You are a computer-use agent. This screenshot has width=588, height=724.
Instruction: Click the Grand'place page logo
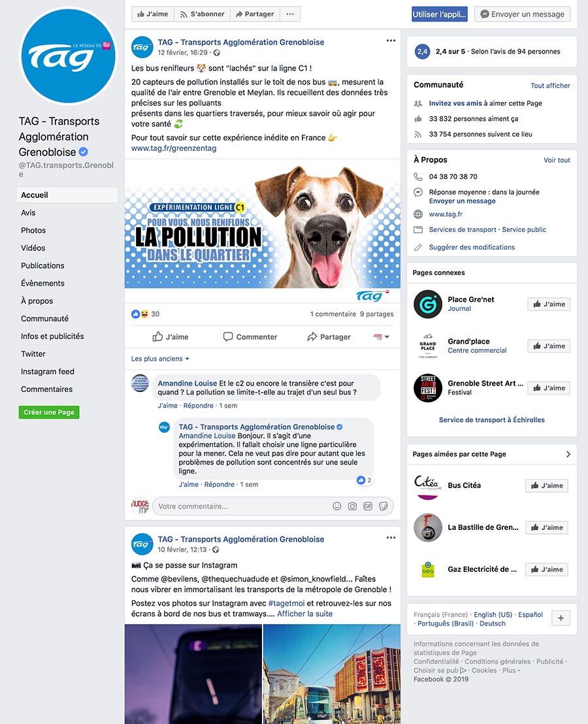(x=428, y=346)
